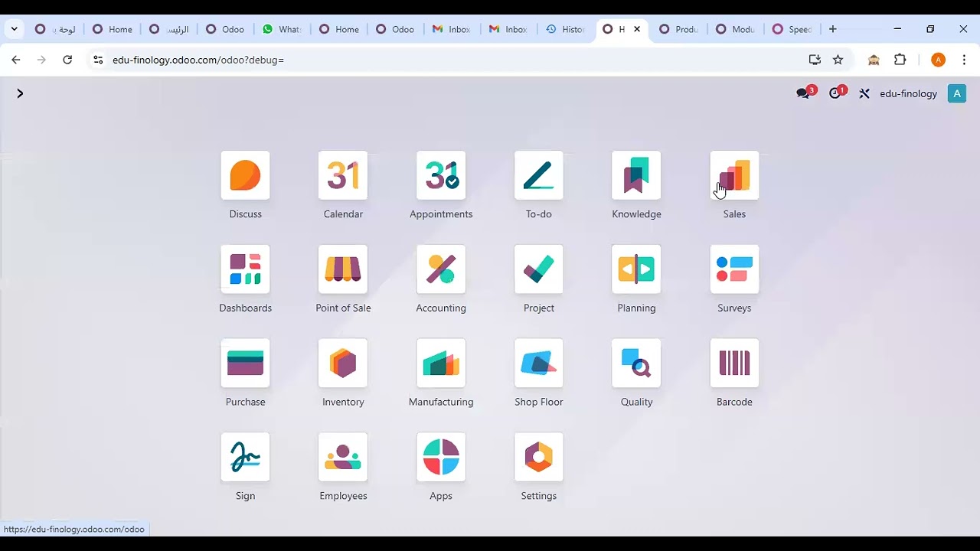Switch to the WhatsApp tab
Screen dimensions: 980x551
(282, 29)
